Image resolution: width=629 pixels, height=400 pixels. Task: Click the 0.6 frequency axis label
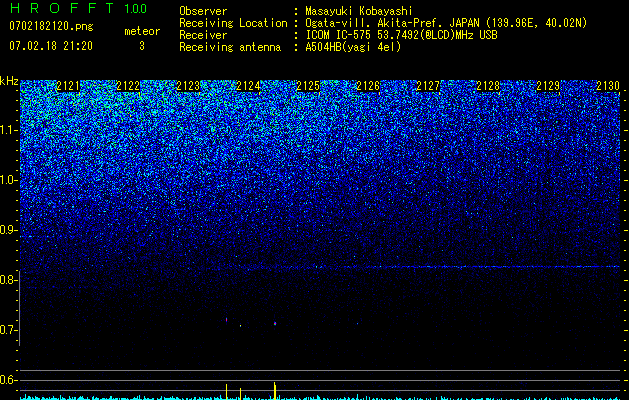8,380
